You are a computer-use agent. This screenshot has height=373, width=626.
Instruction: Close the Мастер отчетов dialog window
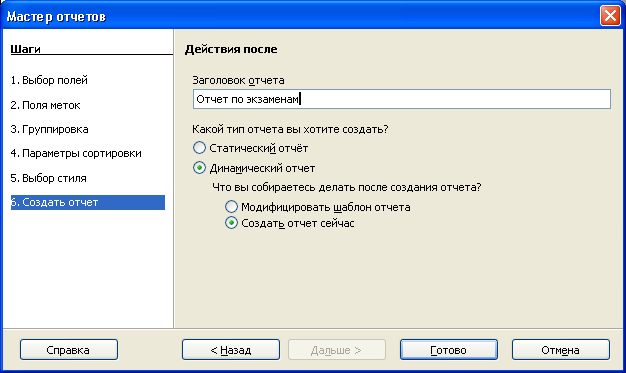610,16
